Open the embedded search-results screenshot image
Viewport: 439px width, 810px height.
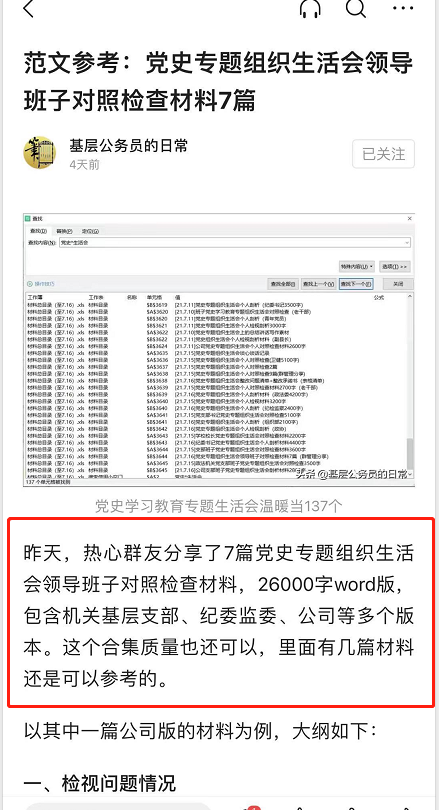point(218,349)
